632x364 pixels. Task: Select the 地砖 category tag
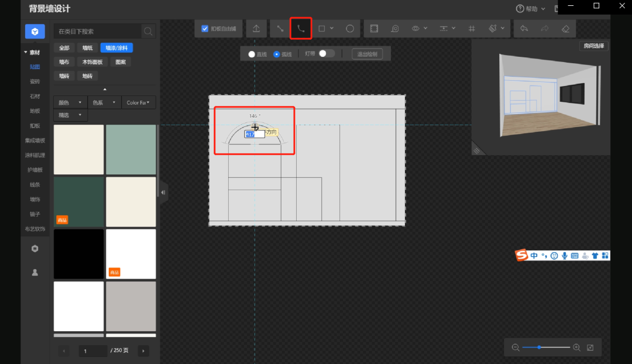(87, 75)
